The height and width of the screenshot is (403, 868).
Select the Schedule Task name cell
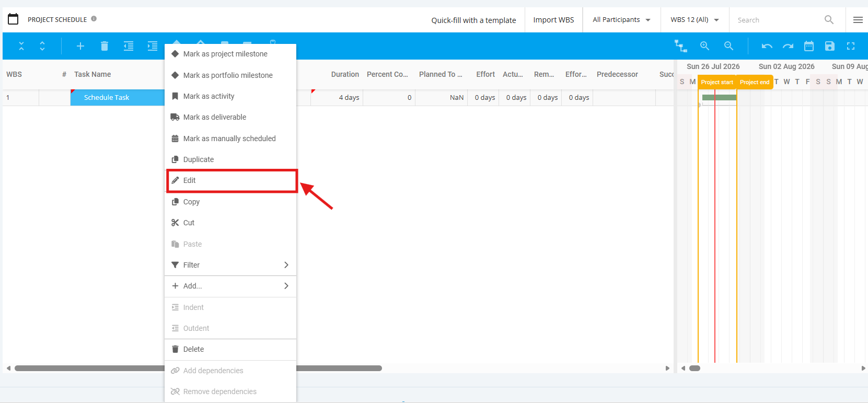tap(118, 97)
